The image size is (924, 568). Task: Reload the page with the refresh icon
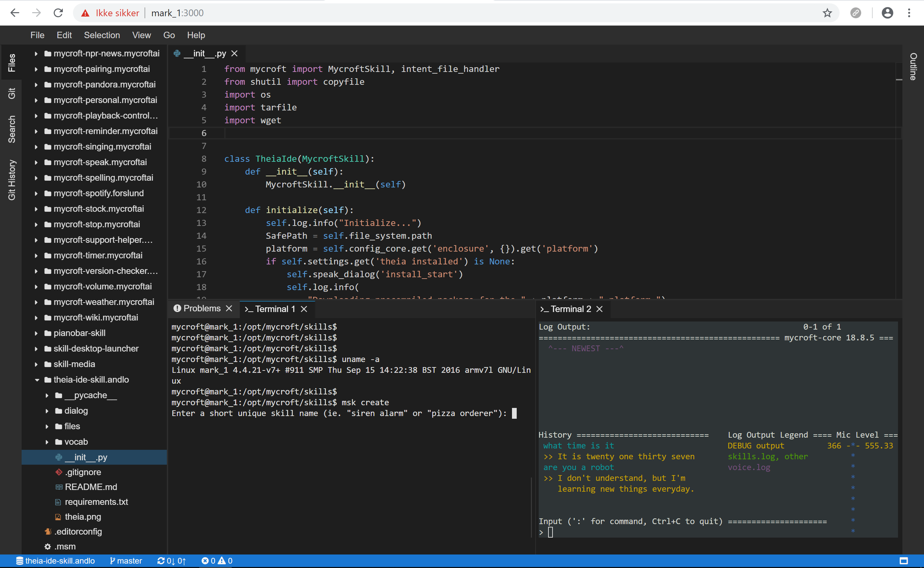click(x=58, y=13)
